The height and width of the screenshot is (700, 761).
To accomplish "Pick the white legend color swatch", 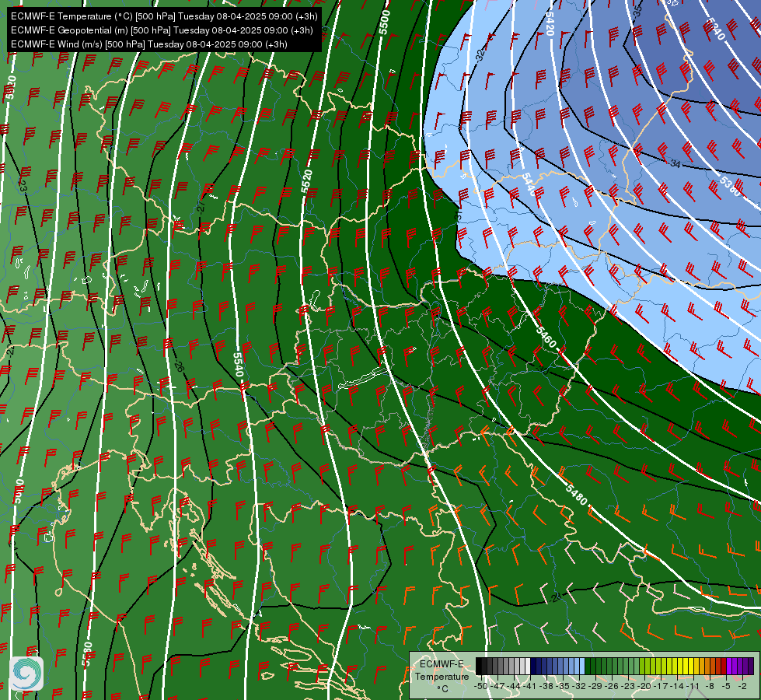I will click(x=528, y=667).
